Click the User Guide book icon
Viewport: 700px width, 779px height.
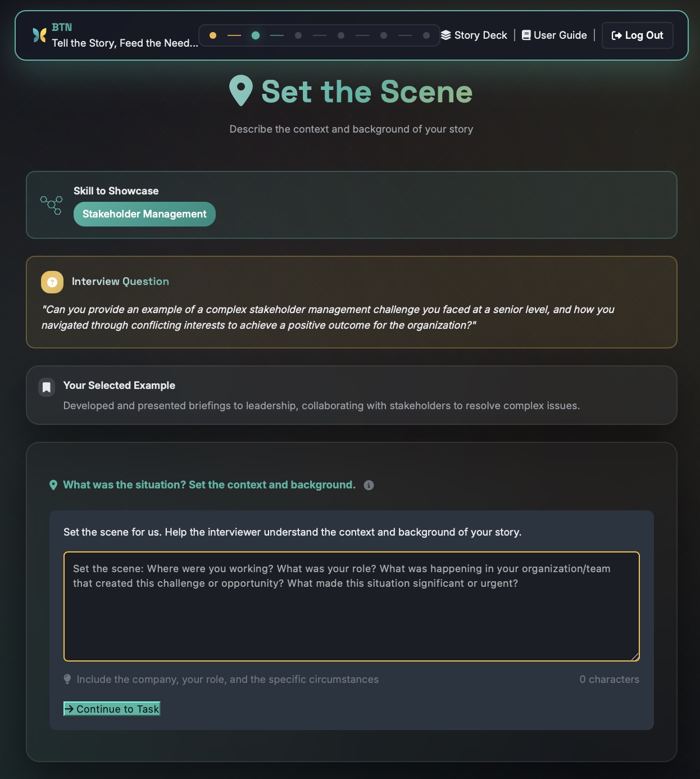click(525, 35)
